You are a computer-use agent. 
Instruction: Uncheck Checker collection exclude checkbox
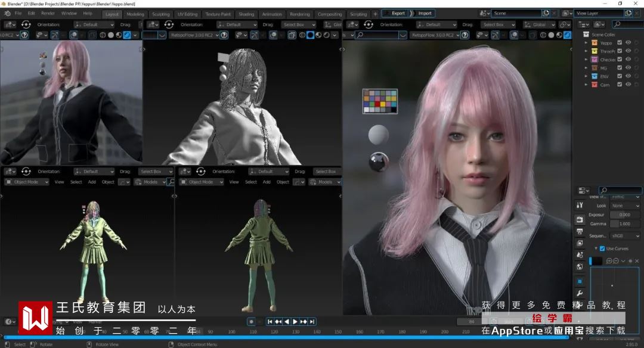point(620,60)
